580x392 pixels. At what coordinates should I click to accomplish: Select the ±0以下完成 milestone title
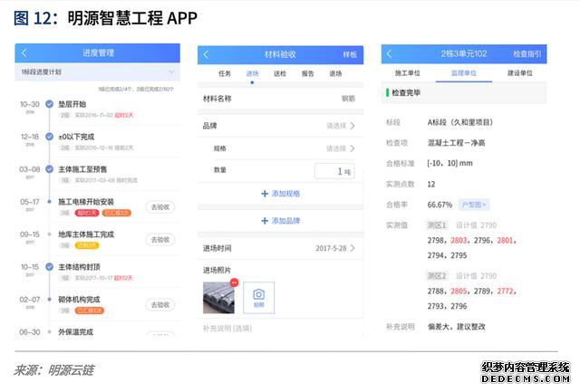(76, 137)
